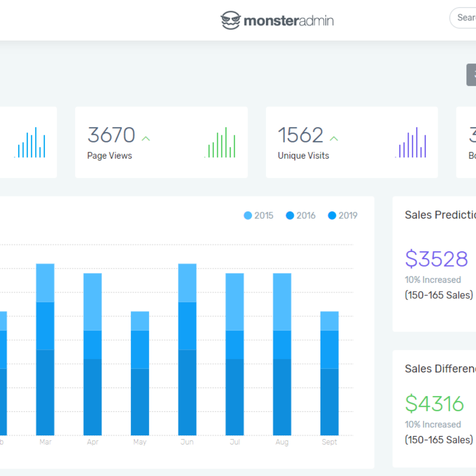Select the Aug bar in the chart
The image size is (476, 476).
click(282, 354)
